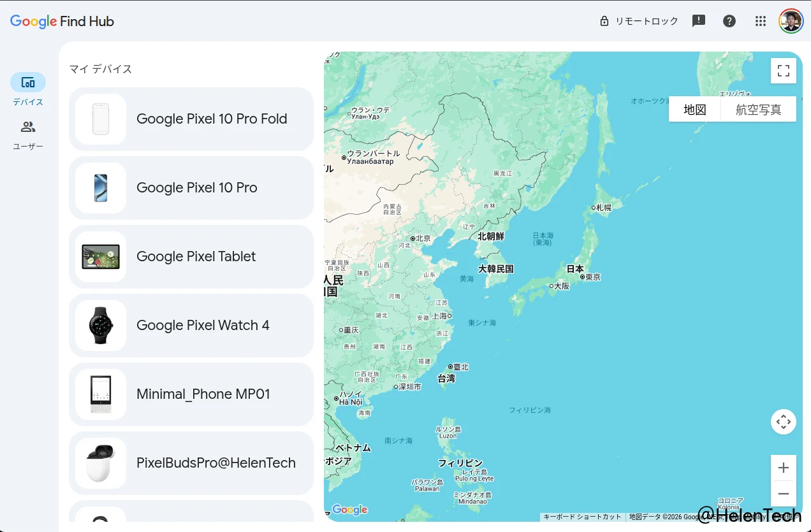Viewport: 811px width, 532px height.
Task: Open the Google apps grid icon
Action: click(x=760, y=21)
